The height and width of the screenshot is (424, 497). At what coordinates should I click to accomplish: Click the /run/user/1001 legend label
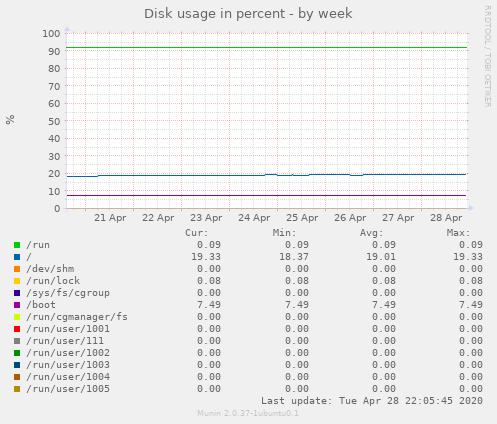(68, 329)
